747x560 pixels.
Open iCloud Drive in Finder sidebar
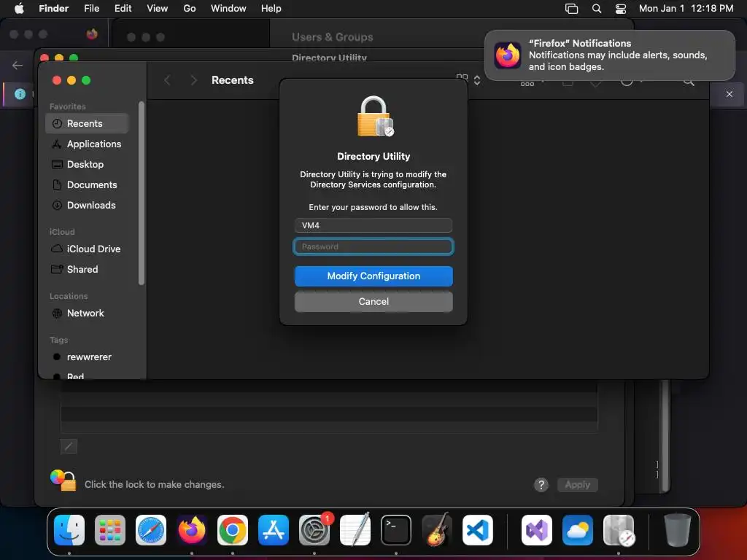pos(87,249)
